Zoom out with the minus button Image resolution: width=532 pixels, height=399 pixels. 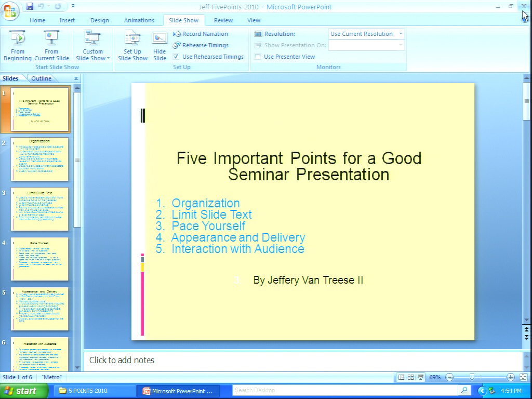point(449,377)
